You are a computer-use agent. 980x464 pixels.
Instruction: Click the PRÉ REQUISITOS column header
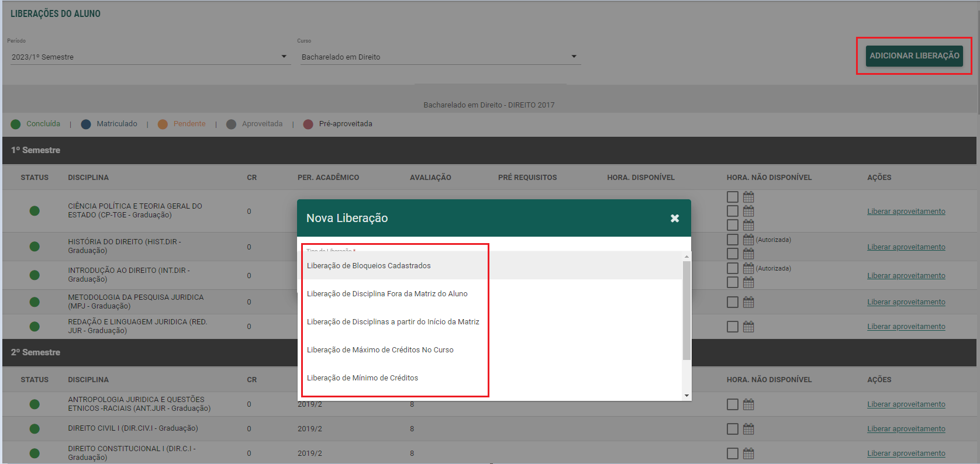(x=527, y=178)
